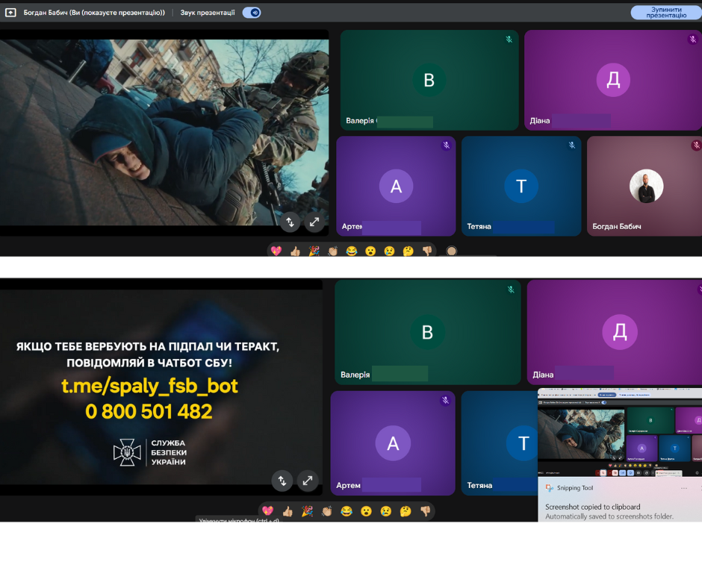Expand bottom СБУ slide to fullscreen

coord(308,481)
